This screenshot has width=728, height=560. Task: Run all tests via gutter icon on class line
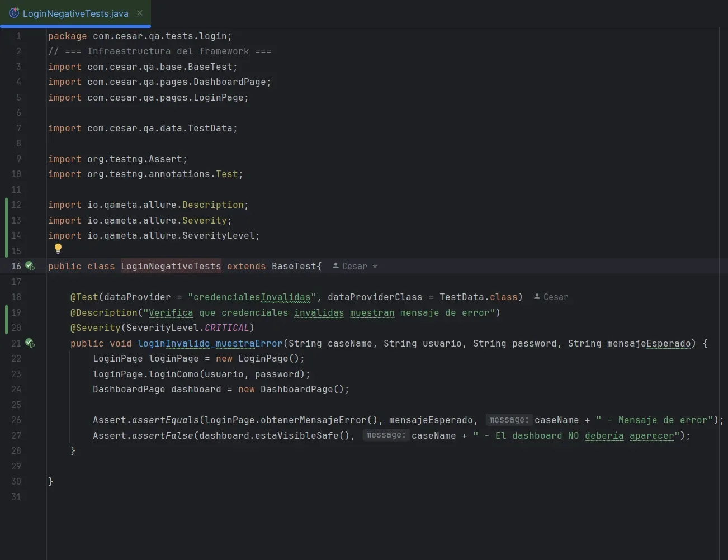(x=31, y=266)
